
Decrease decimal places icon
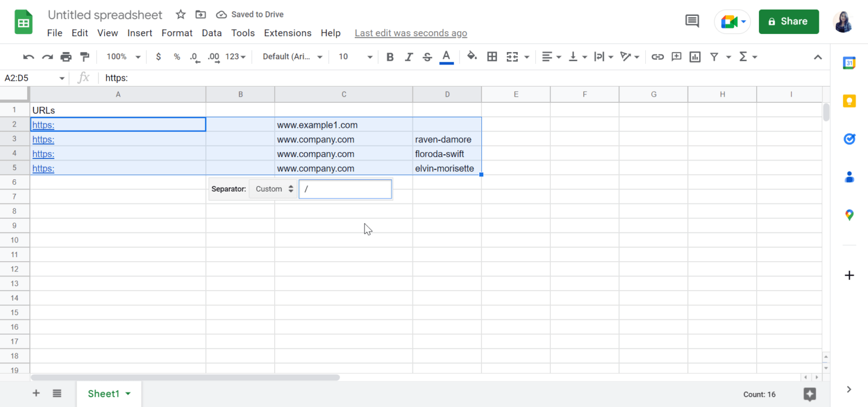point(194,57)
